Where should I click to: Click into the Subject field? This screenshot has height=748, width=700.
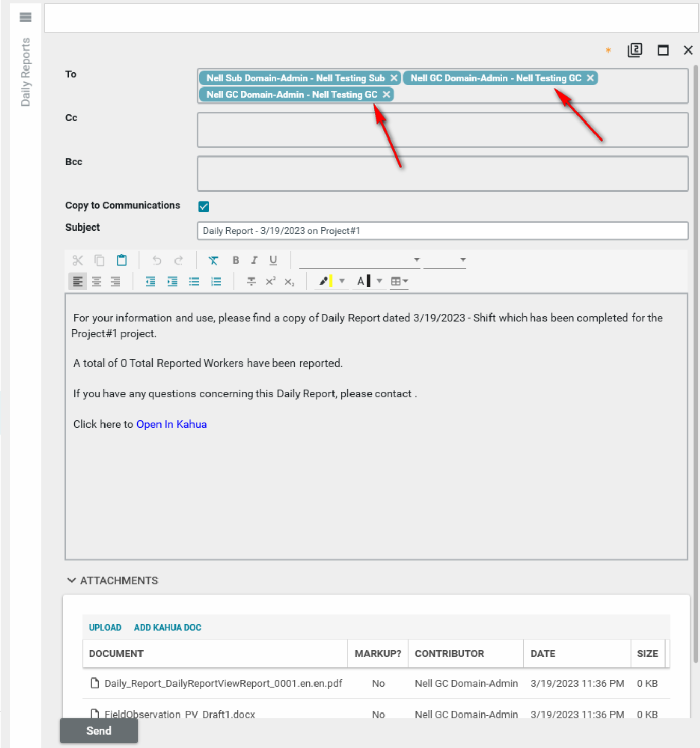click(442, 231)
